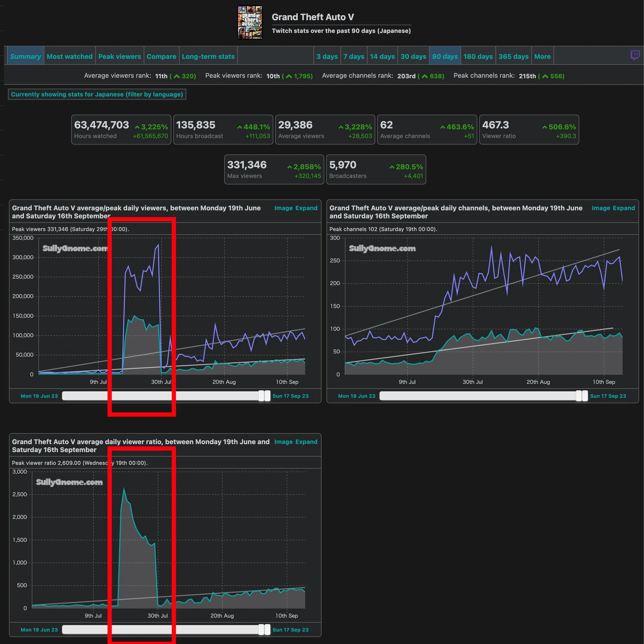Image resolution: width=644 pixels, height=644 pixels.
Task: Click the 'Peak viewer ratio 2,609.00' caption
Action: pyautogui.click(x=80, y=463)
